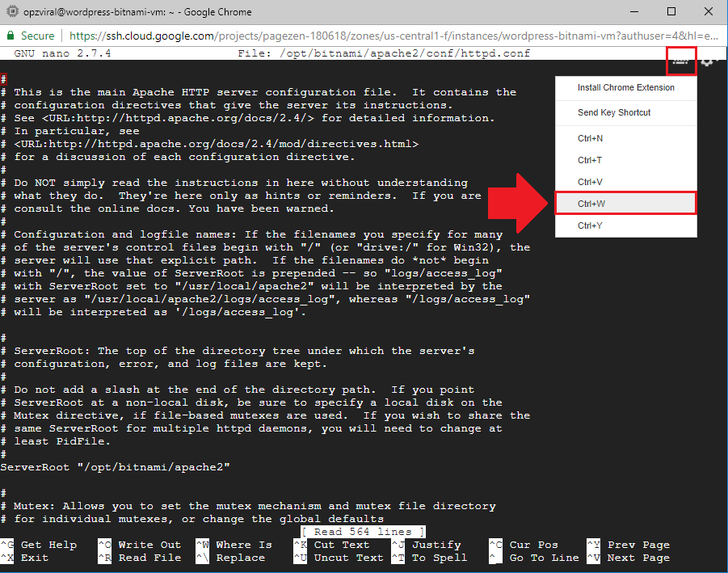Click the ^T To Spell shortcut
728x573 pixels.
tap(430, 558)
